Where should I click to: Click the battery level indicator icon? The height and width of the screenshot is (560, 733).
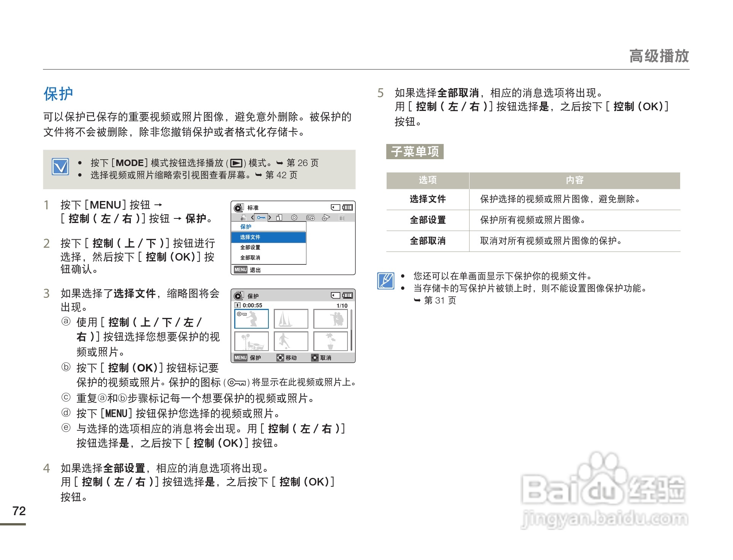click(348, 208)
